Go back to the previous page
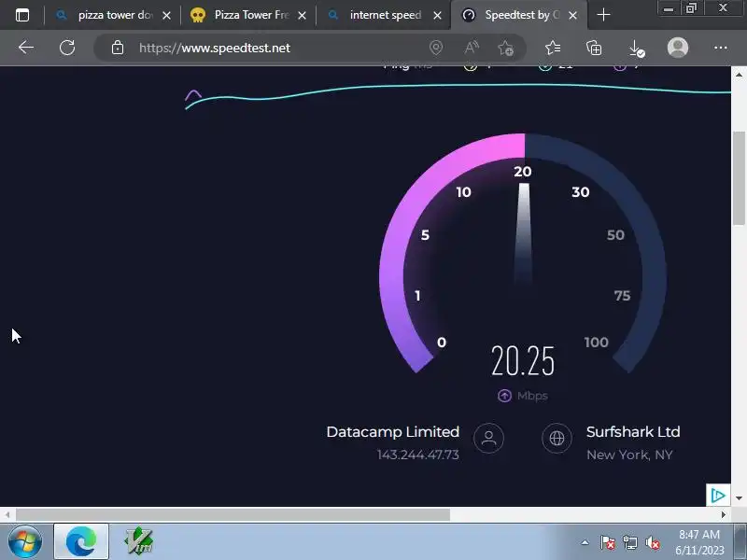This screenshot has height=560, width=747. click(x=26, y=48)
